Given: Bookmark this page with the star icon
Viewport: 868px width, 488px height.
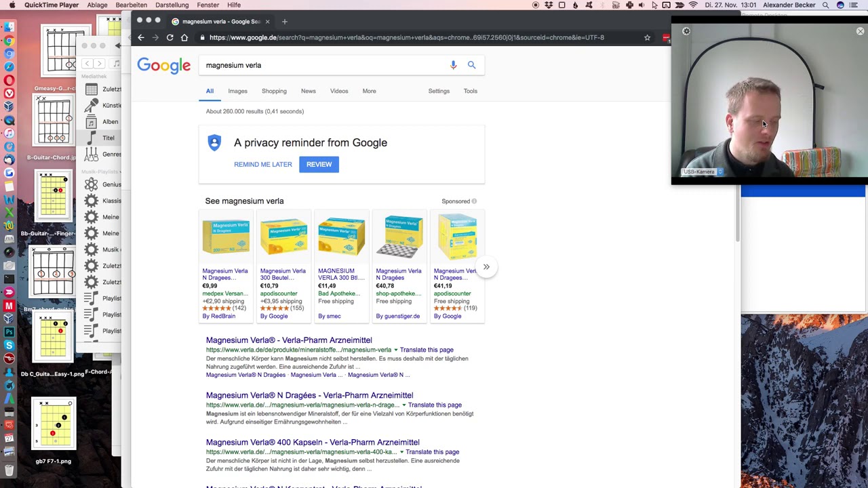Looking at the screenshot, I should pos(647,37).
